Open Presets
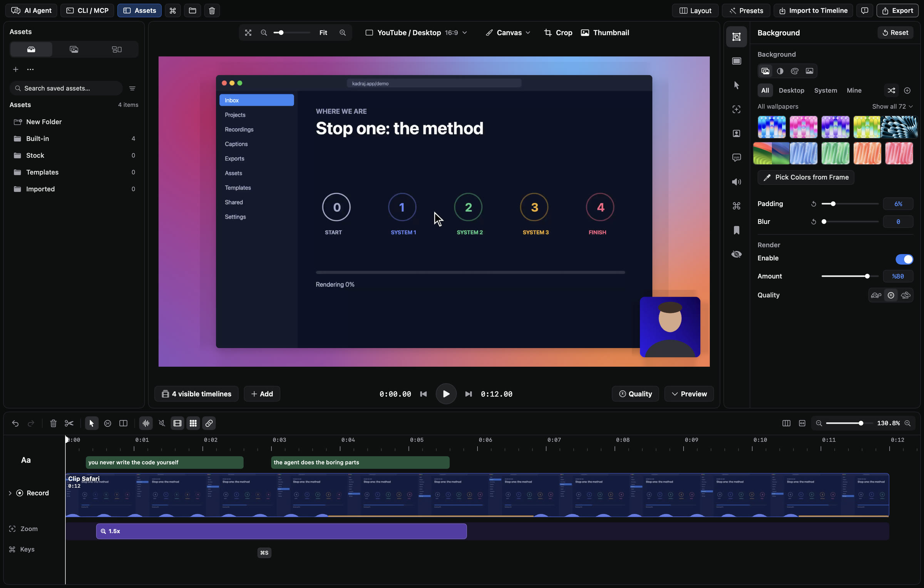The height and width of the screenshot is (588, 924). (x=746, y=10)
